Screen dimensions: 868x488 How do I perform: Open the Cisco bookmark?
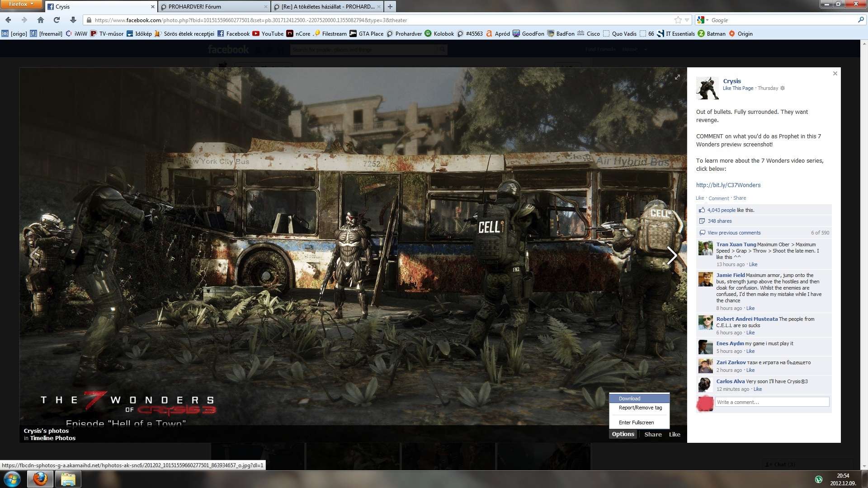tap(589, 33)
